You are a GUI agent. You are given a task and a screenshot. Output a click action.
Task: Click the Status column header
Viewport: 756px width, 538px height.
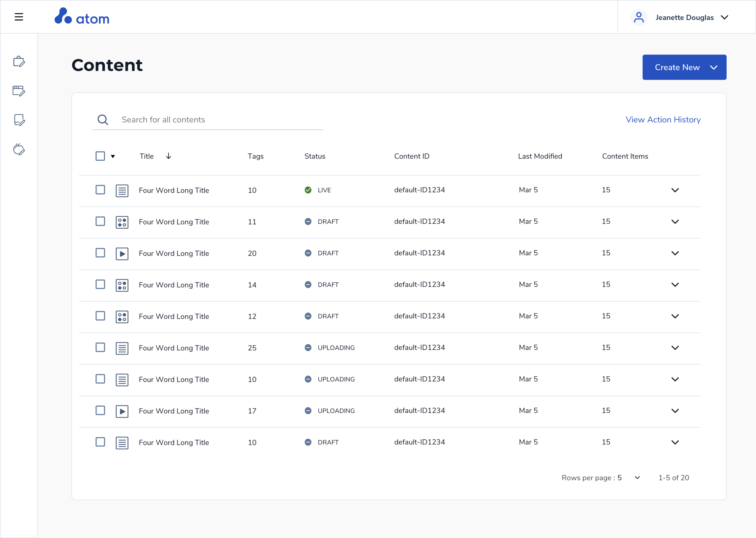coord(315,156)
